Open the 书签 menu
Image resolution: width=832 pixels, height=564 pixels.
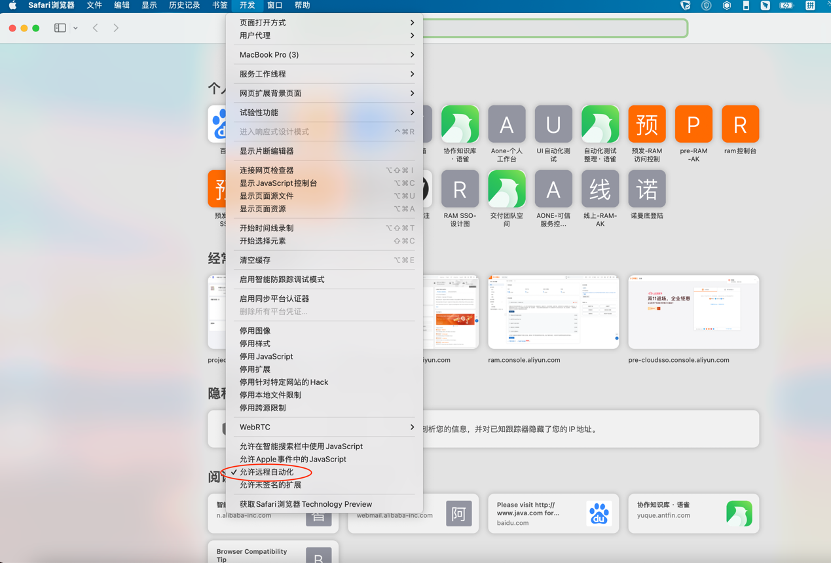220,5
